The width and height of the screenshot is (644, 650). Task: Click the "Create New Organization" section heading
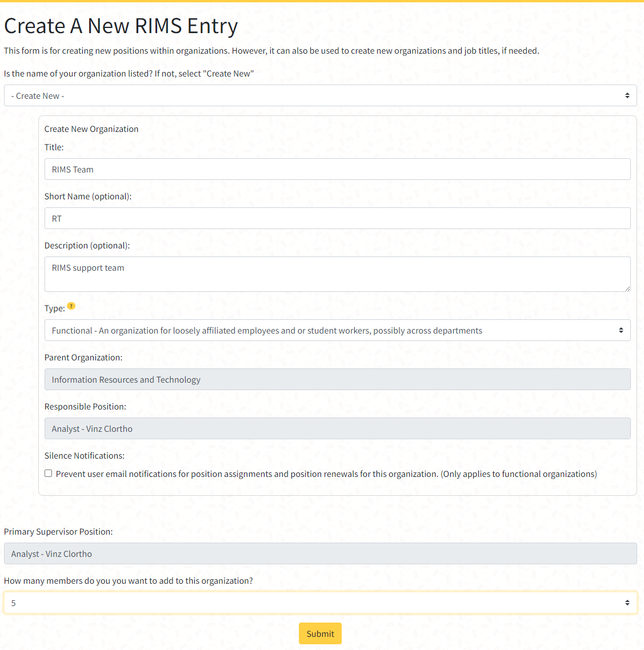[x=91, y=129]
